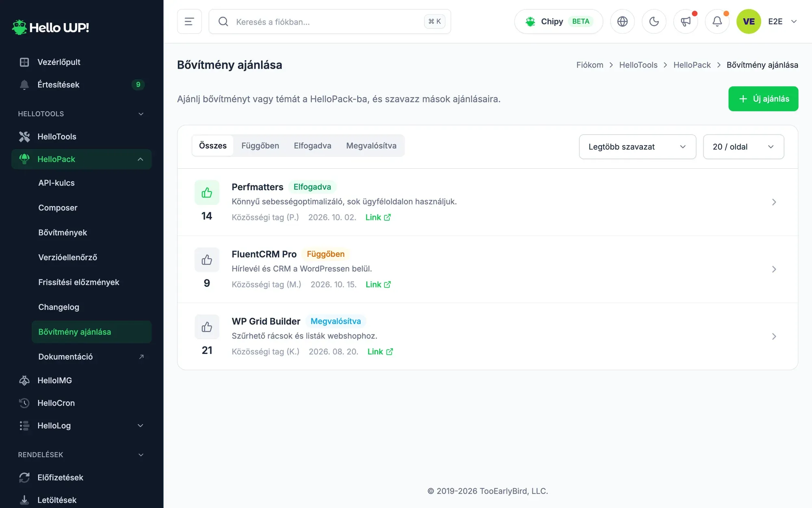Select the Függőben tab
Screen dimensions: 812x508
(x=260, y=145)
